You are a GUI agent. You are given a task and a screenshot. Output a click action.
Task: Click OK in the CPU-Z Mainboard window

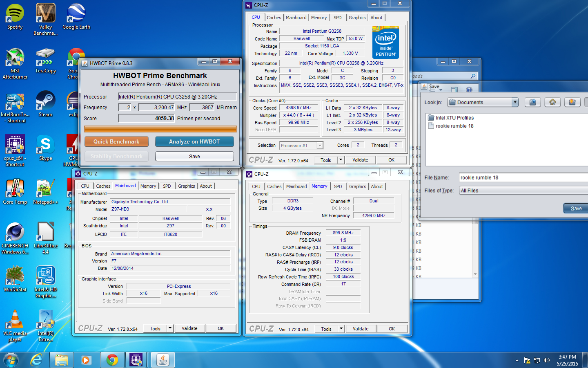click(220, 328)
